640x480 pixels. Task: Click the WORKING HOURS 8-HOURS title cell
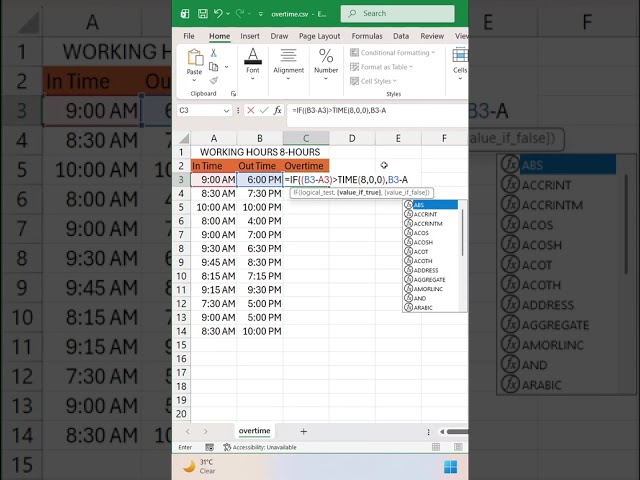[260, 152]
